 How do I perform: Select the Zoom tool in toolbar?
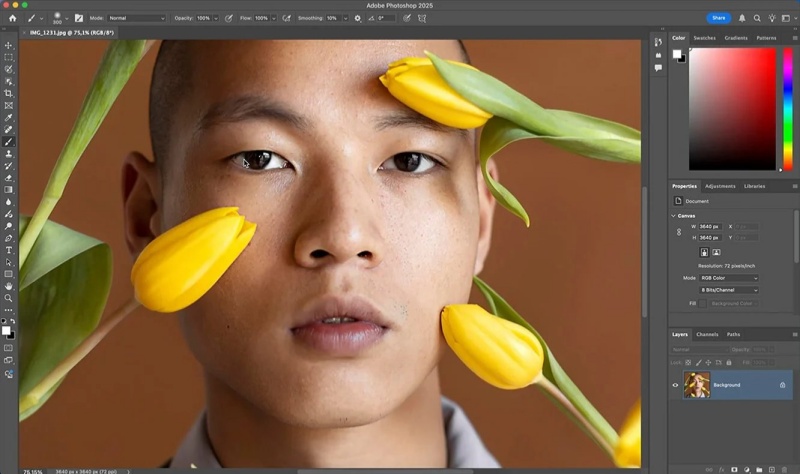[x=9, y=298]
